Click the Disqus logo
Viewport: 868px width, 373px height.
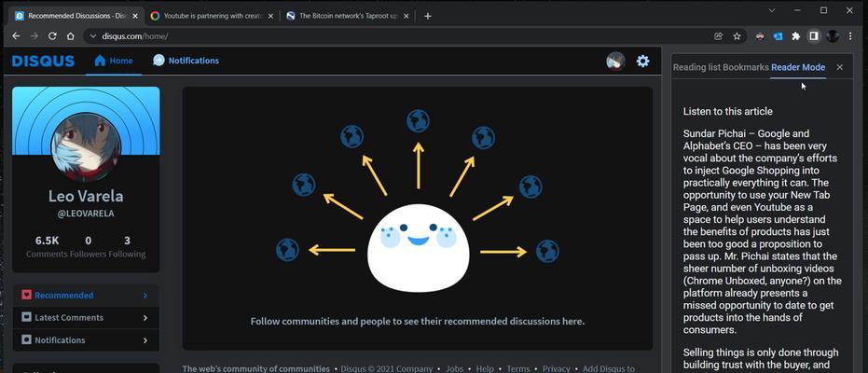click(43, 61)
